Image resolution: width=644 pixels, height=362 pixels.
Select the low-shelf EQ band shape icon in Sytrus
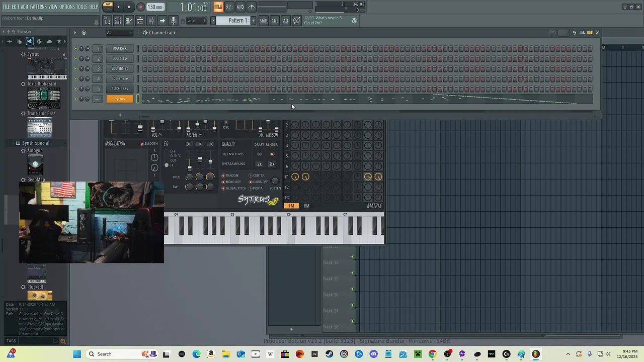click(x=189, y=144)
